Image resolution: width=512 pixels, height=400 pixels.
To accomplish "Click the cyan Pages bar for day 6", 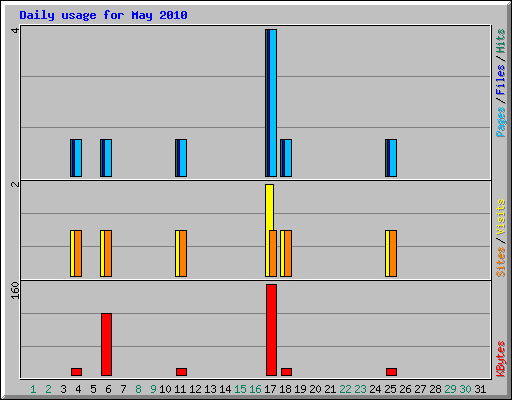I will pyautogui.click(x=108, y=158).
